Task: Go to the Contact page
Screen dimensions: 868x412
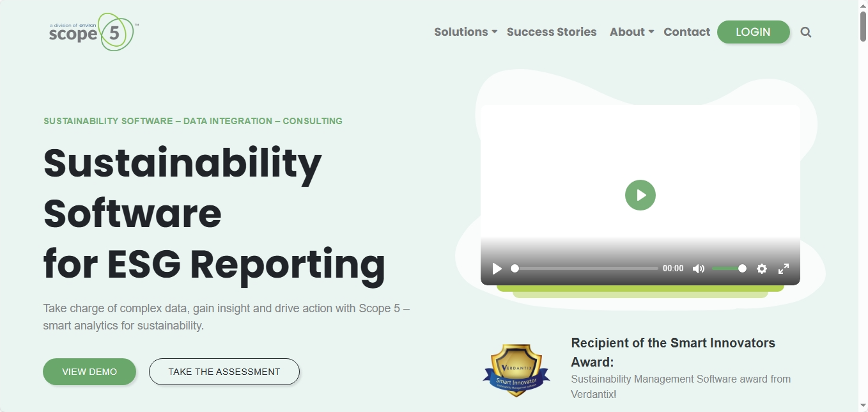Action: (x=686, y=32)
